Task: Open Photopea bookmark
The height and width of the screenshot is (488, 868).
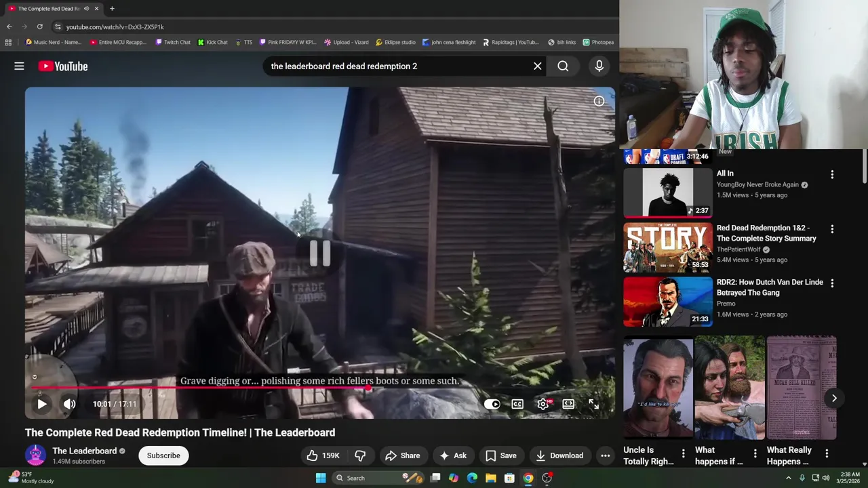Action: [598, 42]
